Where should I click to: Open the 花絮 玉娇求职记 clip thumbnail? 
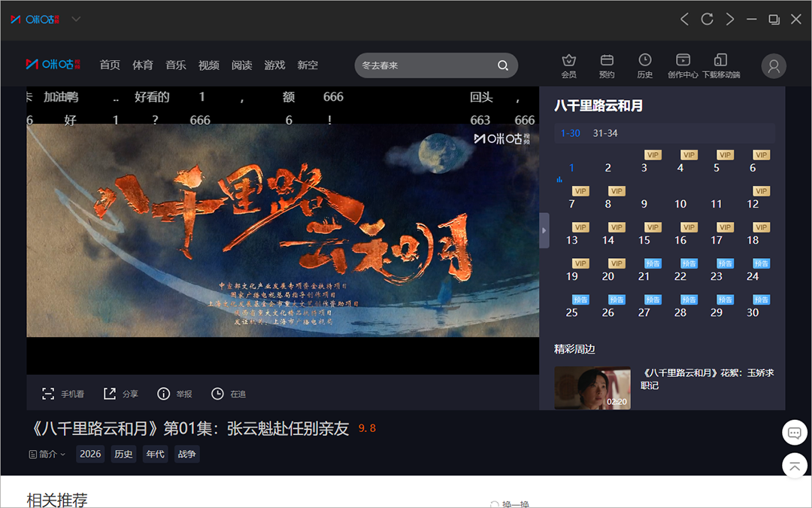click(x=592, y=388)
